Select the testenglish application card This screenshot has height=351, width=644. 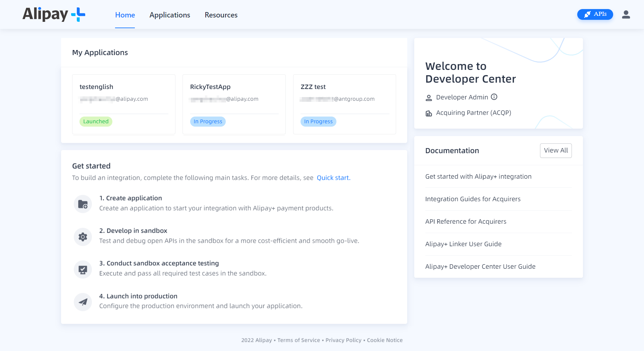pyautogui.click(x=123, y=104)
